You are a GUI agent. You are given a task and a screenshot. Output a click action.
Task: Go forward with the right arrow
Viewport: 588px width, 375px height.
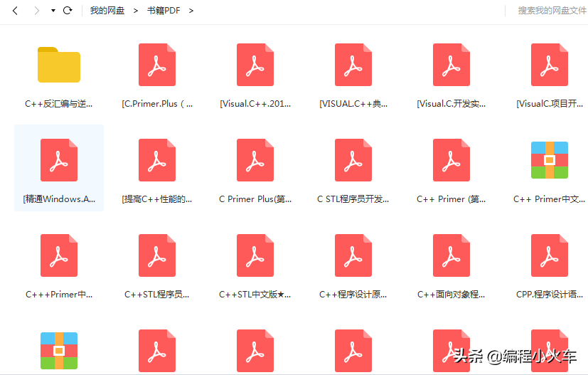[x=36, y=11]
